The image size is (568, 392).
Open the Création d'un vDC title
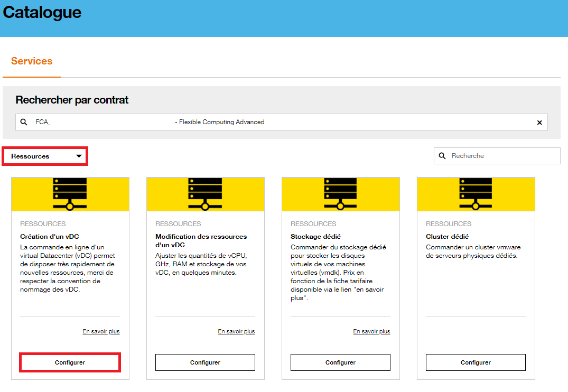click(50, 237)
